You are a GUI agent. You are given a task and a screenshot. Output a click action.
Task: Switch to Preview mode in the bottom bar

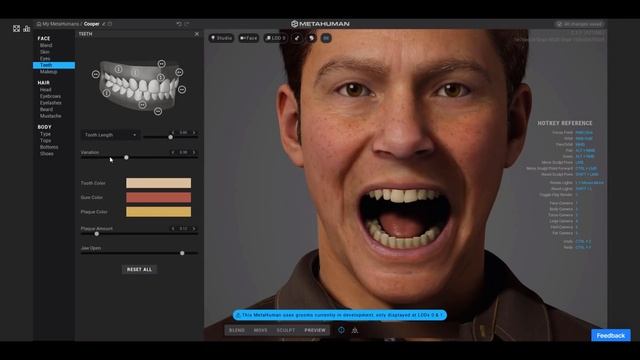(x=315, y=330)
